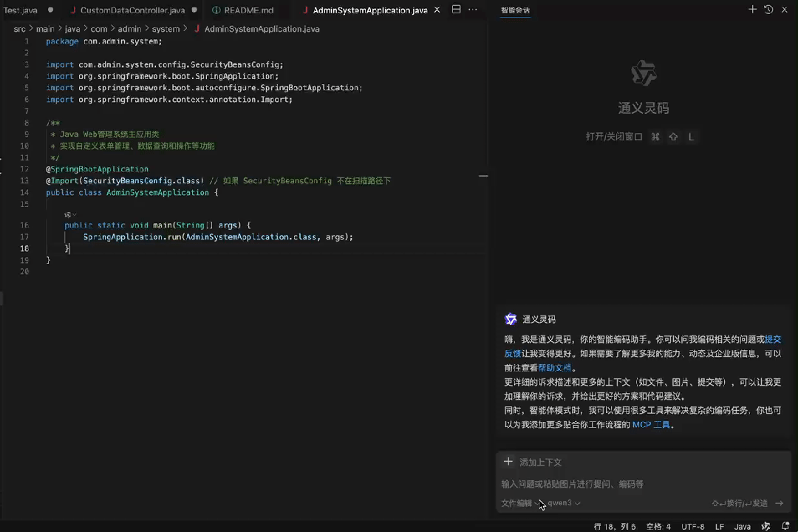The image size is (798, 532).
Task: Start a new chat session in 通义灵码
Action: tap(751, 10)
